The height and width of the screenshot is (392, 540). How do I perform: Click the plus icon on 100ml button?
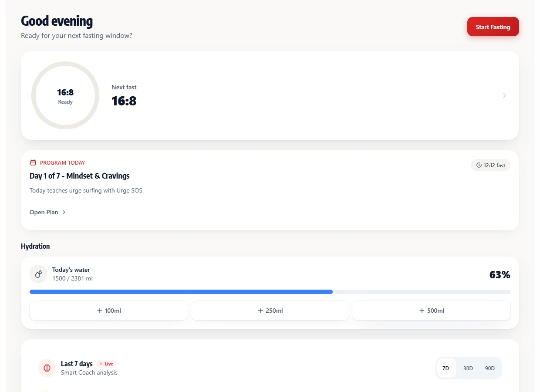tap(100, 311)
